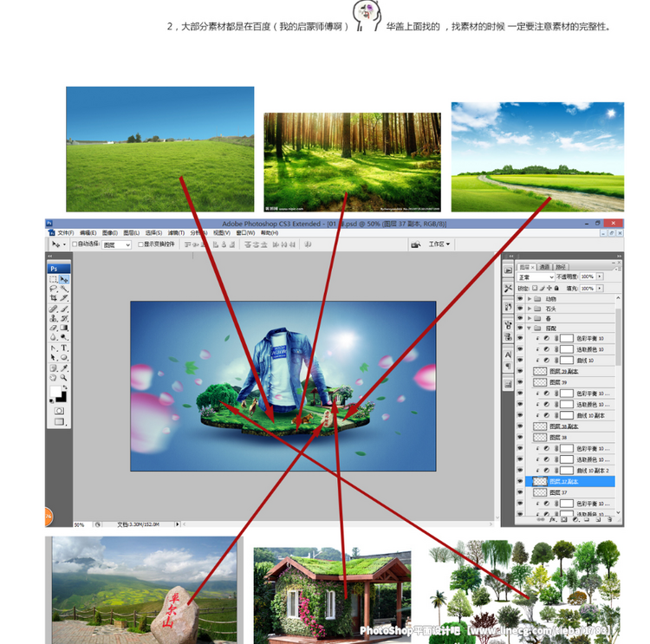The image size is (650, 644).
Task: Select the Dodge tool
Action: [x=64, y=337]
